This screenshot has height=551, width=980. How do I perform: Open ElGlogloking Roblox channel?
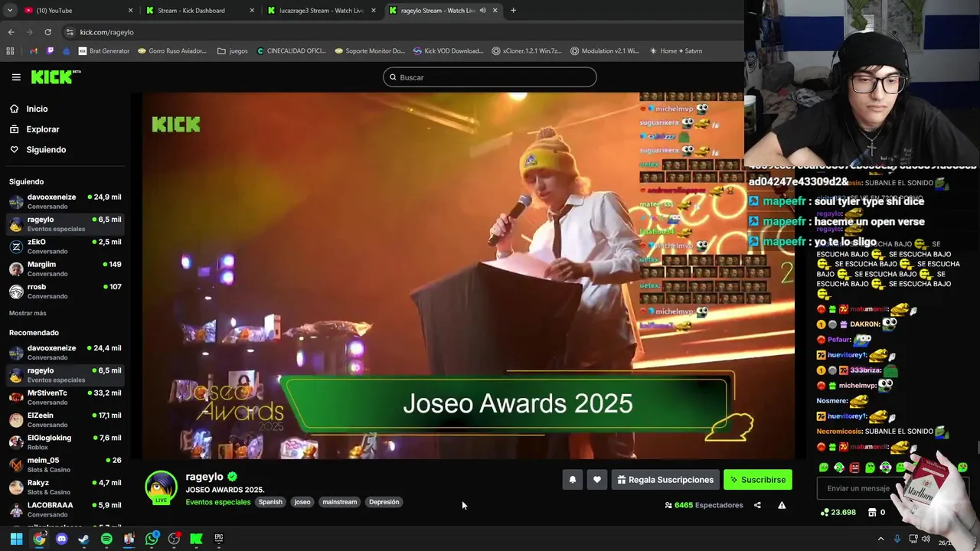click(x=64, y=442)
